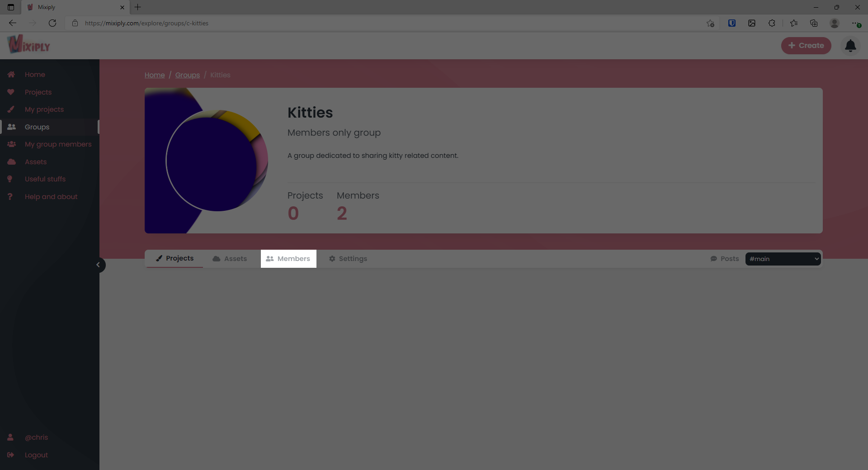Click the Mixiply logo

tap(28, 45)
